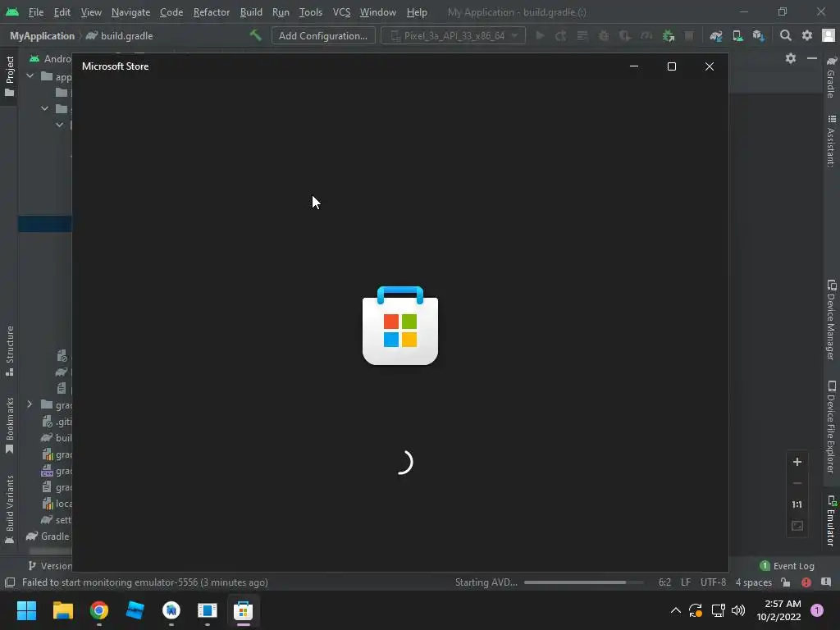
Task: Open the Pixel_3a_API_33_x86_64 device dropdown
Action: point(453,36)
